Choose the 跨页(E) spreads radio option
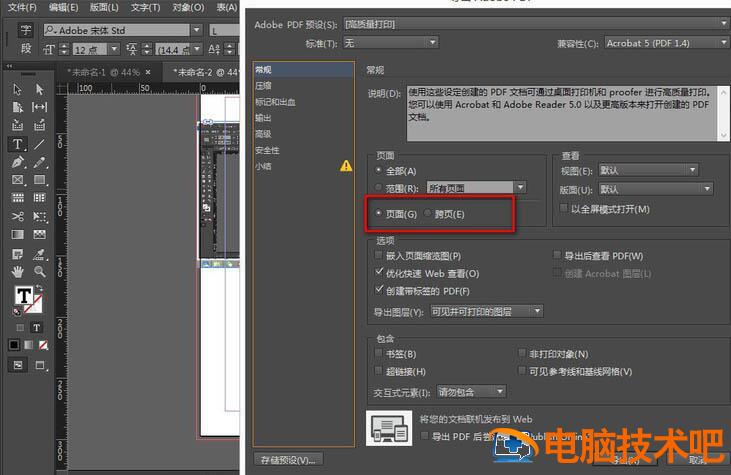 (x=428, y=213)
